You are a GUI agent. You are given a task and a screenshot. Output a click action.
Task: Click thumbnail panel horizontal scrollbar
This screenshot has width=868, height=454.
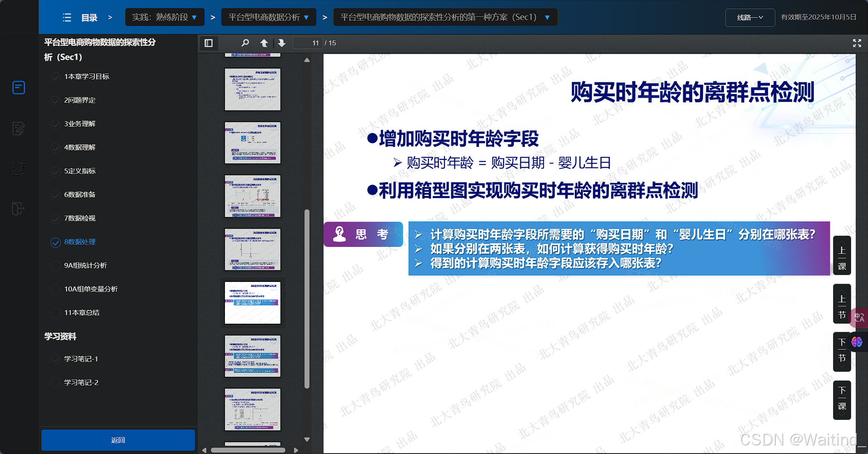coord(248,450)
